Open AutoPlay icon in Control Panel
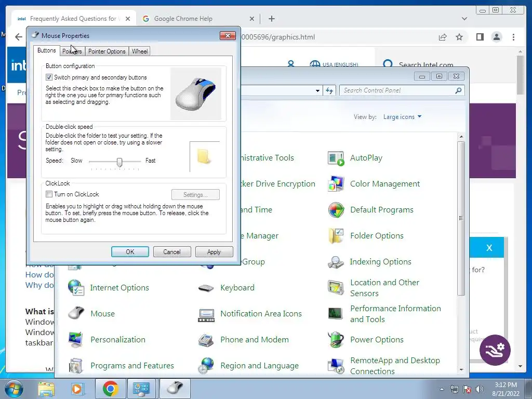Image resolution: width=532 pixels, height=399 pixels. coord(336,158)
